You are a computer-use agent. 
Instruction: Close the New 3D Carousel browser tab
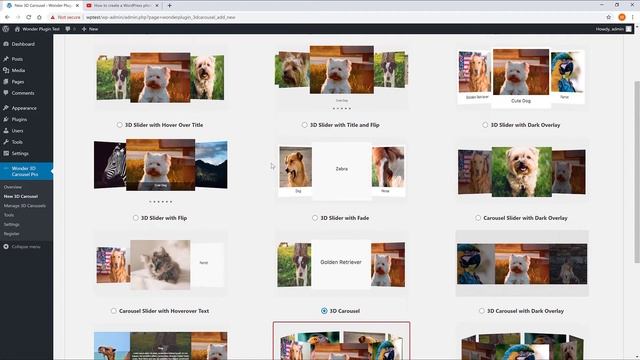[x=77, y=6]
